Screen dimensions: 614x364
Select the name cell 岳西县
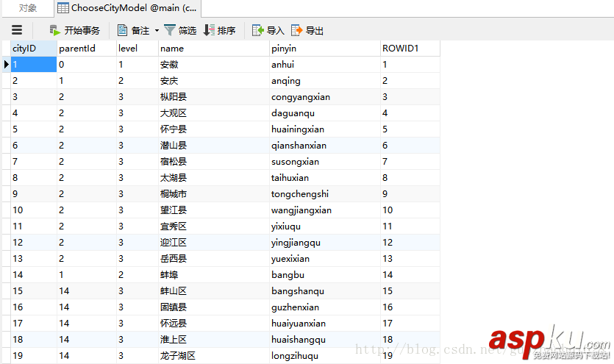214,259
